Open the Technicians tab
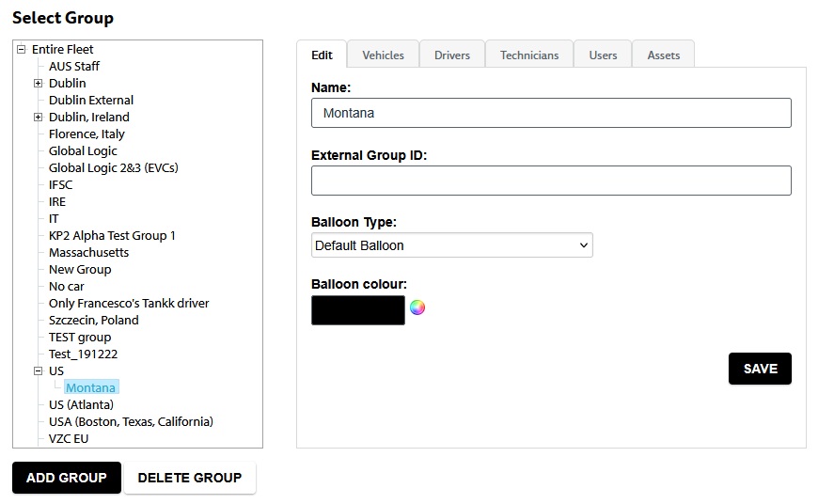834x504 pixels. tap(529, 55)
